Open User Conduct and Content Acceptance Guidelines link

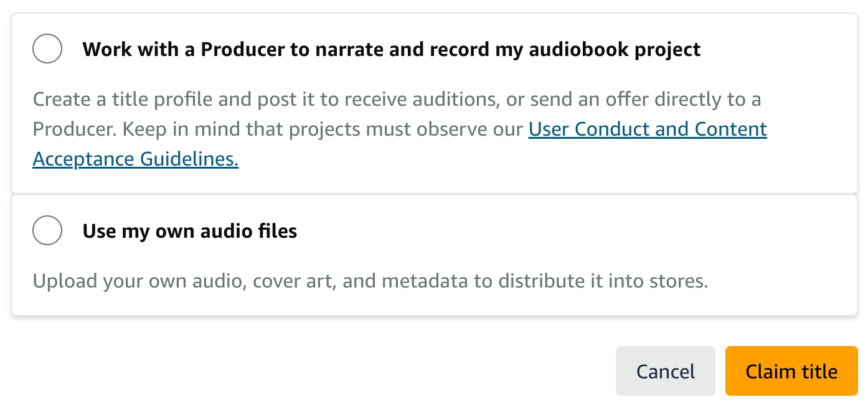[400, 144]
